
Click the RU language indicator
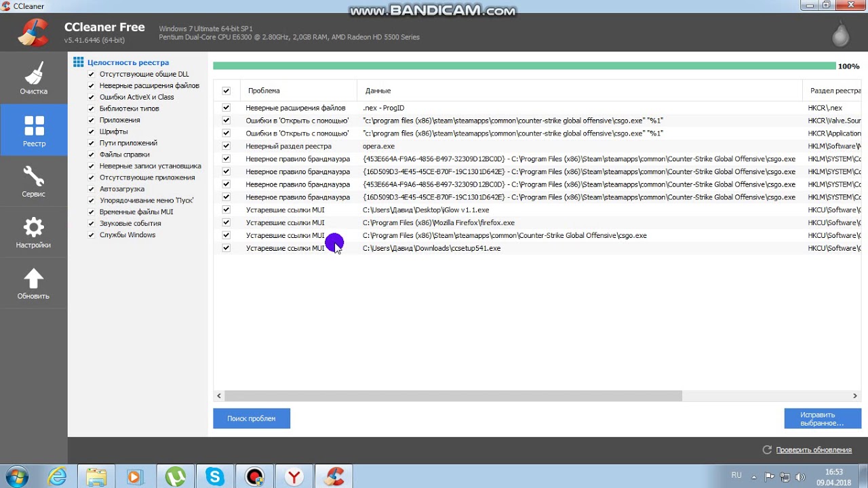(x=736, y=476)
